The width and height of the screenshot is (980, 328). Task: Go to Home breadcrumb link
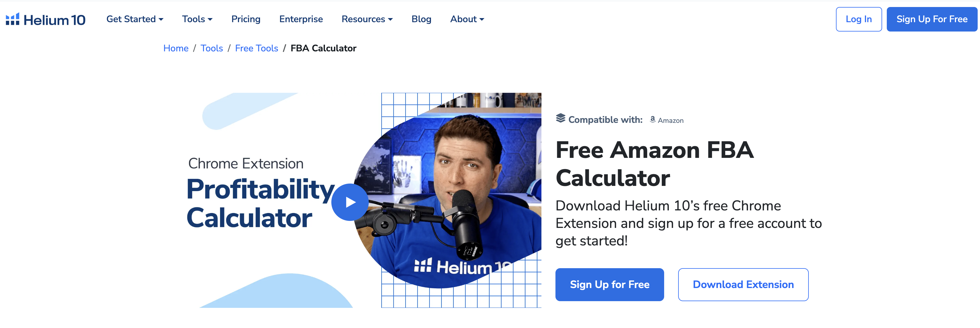tap(176, 48)
